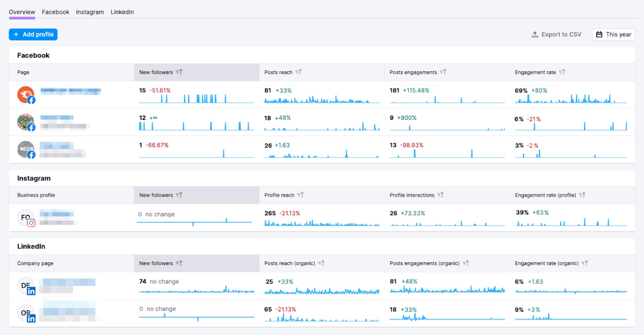Select the Overview tab
The height and width of the screenshot is (335, 644).
(x=22, y=12)
